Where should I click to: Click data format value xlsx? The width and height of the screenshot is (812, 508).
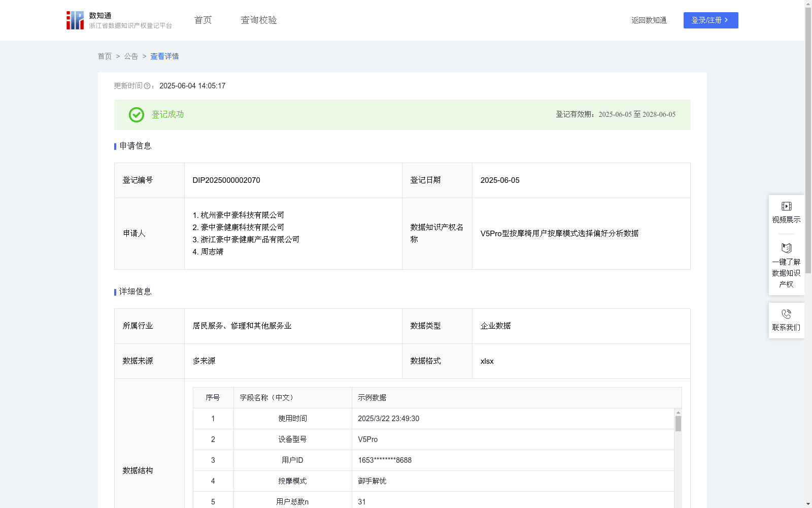click(487, 361)
